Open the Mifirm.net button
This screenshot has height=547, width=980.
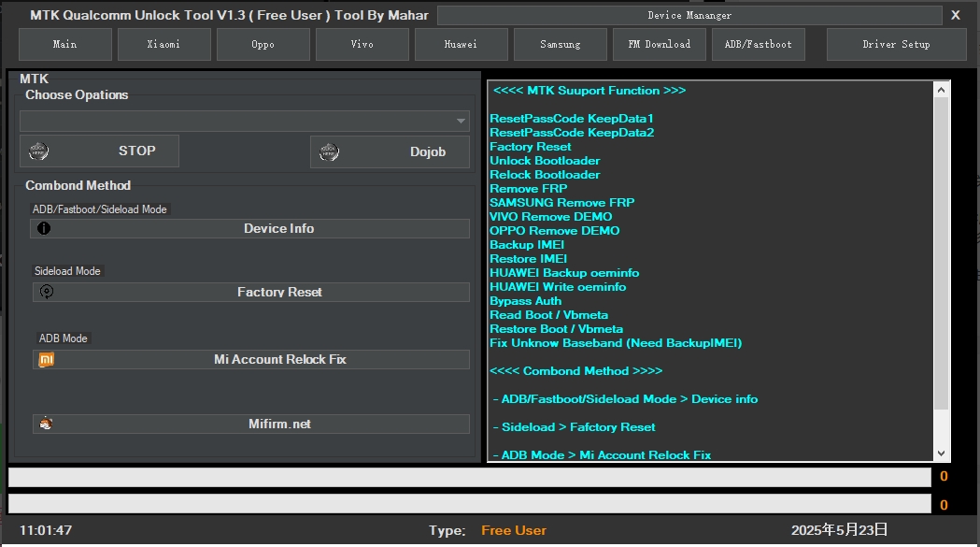tap(251, 424)
